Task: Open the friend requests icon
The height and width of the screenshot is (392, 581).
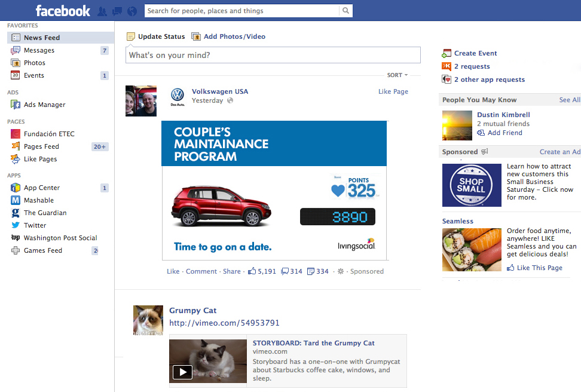Action: [x=102, y=11]
